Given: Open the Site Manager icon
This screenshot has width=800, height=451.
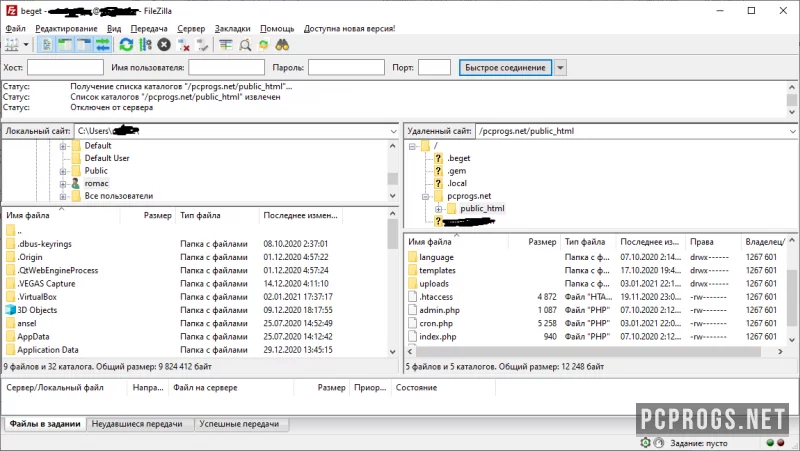Looking at the screenshot, I should (x=12, y=45).
